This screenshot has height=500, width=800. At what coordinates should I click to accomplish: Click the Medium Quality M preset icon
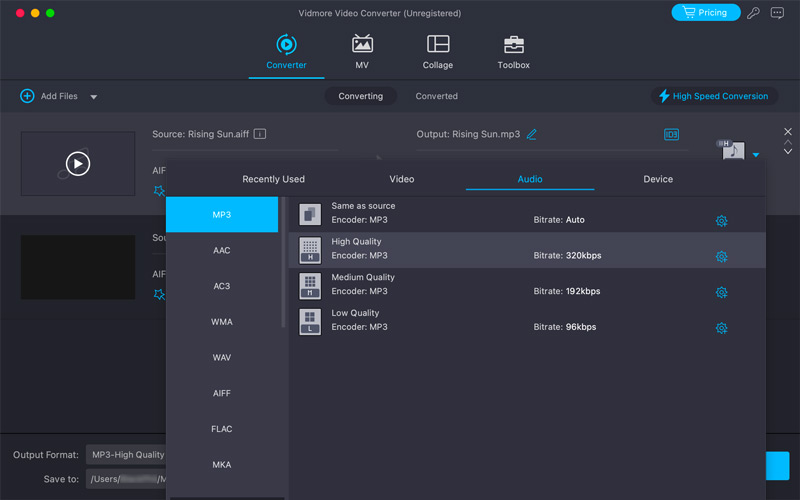(x=310, y=286)
